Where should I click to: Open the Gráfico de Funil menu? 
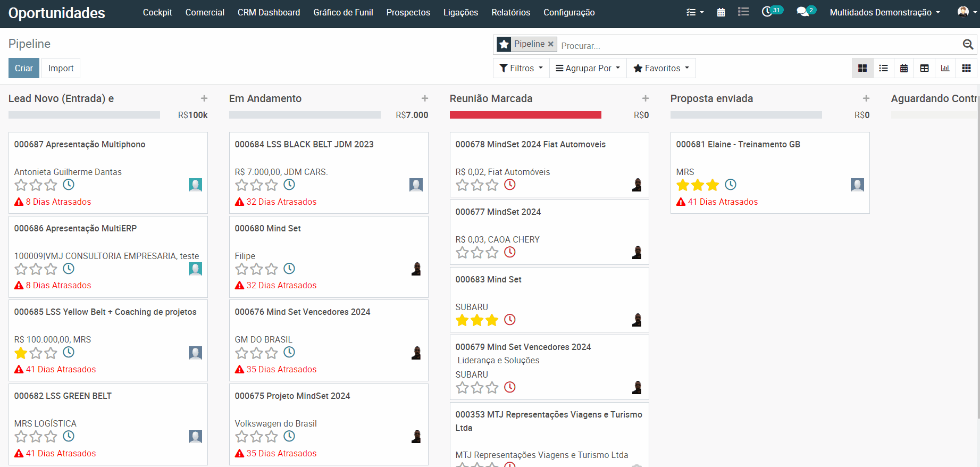click(x=343, y=12)
